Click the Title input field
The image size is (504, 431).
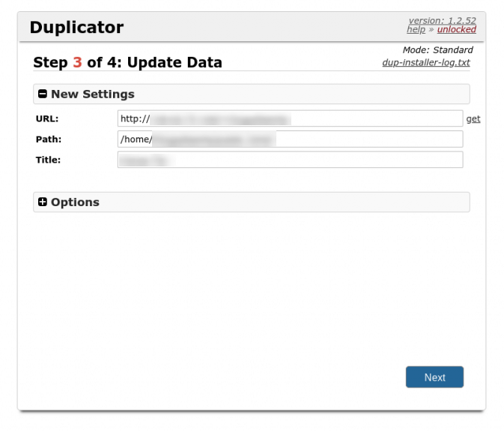pyautogui.click(x=291, y=160)
